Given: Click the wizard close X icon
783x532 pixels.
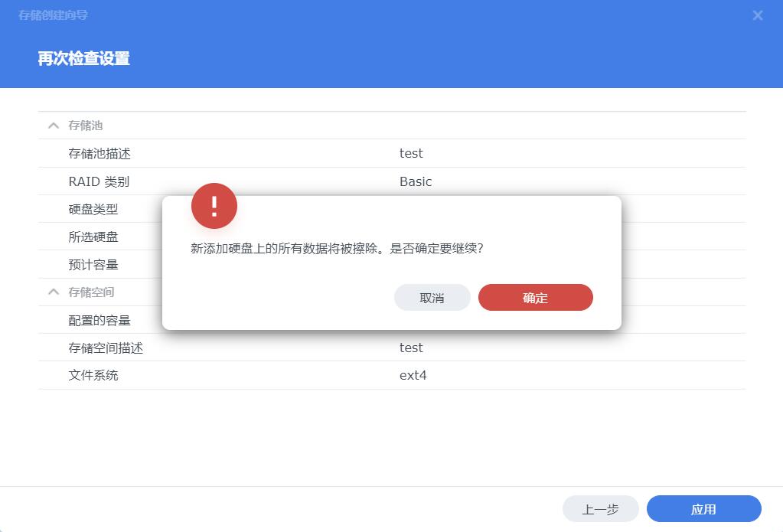Looking at the screenshot, I should click(757, 15).
